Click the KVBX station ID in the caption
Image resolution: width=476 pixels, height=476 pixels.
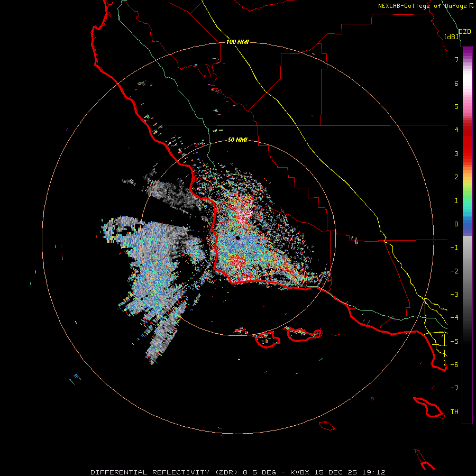pos(300,472)
